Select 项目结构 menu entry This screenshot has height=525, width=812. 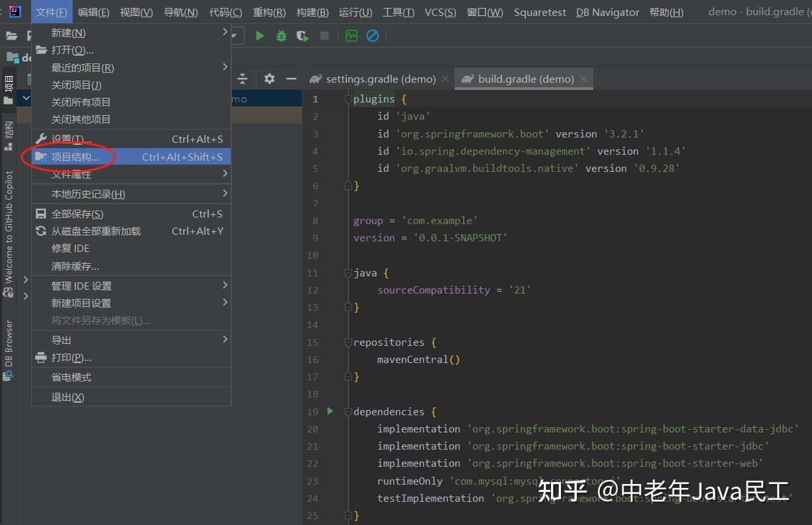pyautogui.click(x=73, y=157)
